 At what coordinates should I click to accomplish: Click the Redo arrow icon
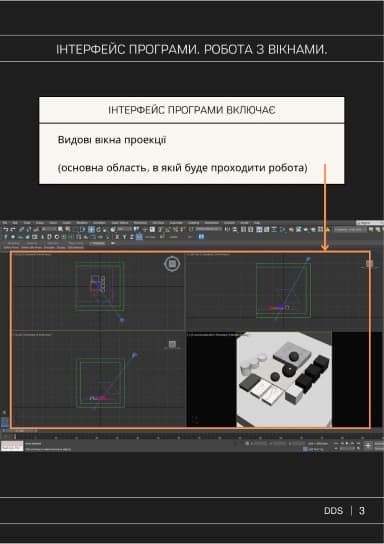click(13, 229)
